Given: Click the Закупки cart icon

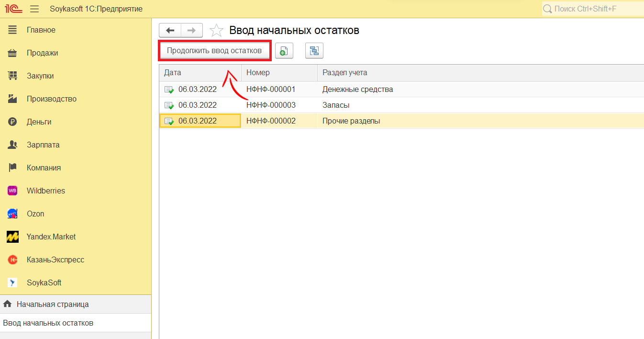Looking at the screenshot, I should point(12,76).
